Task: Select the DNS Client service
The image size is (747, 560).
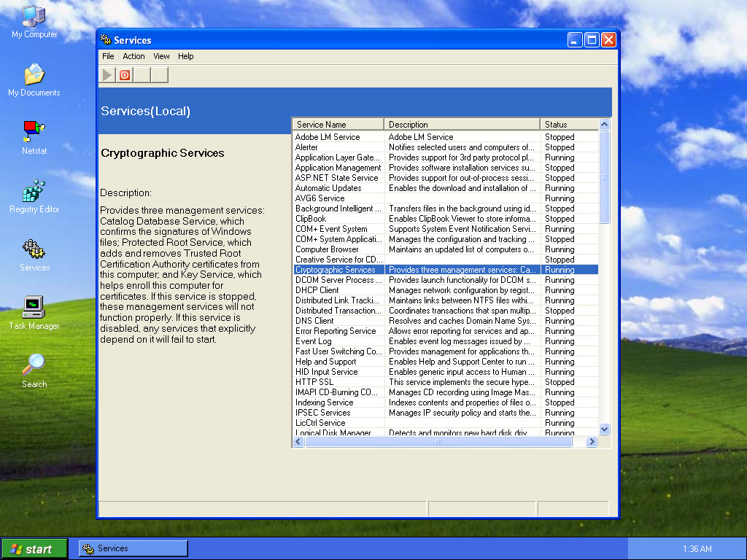Action: pos(446,321)
